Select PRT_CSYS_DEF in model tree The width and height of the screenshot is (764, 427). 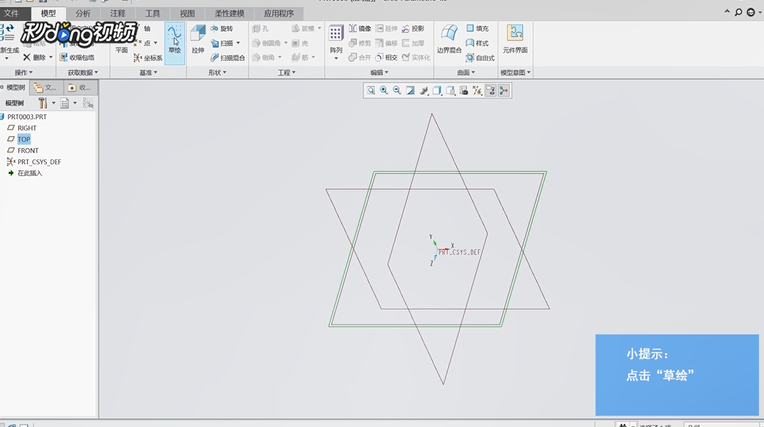click(39, 162)
